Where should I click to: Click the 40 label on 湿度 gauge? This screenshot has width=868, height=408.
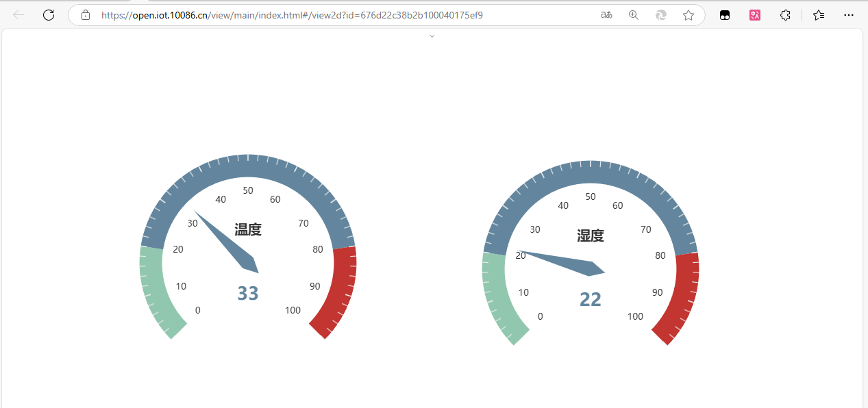563,205
